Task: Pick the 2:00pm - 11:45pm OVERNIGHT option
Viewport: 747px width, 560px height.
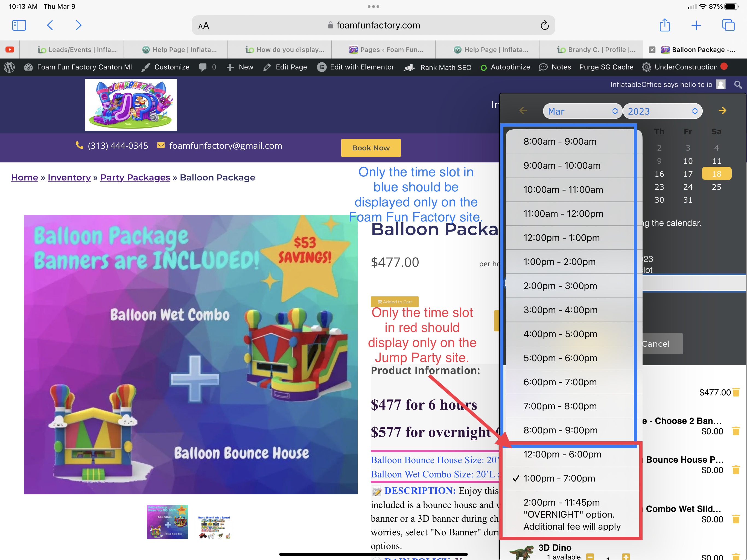Action: pos(571,514)
